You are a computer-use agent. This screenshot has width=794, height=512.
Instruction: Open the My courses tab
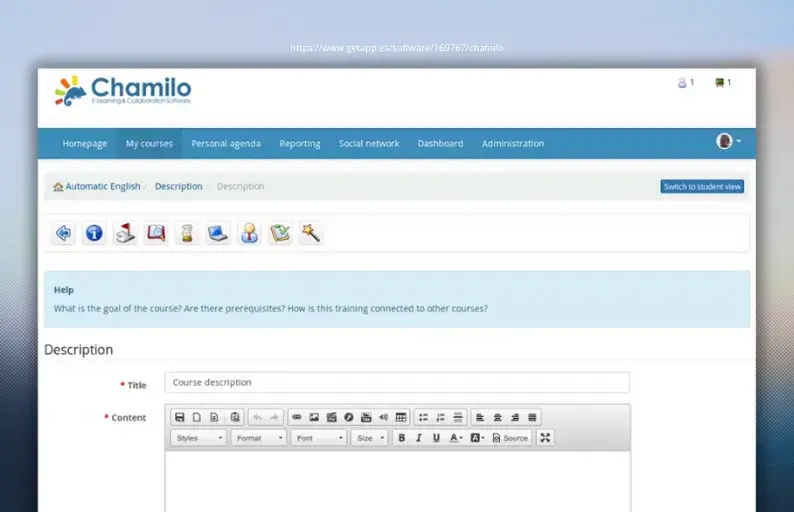pyautogui.click(x=149, y=143)
